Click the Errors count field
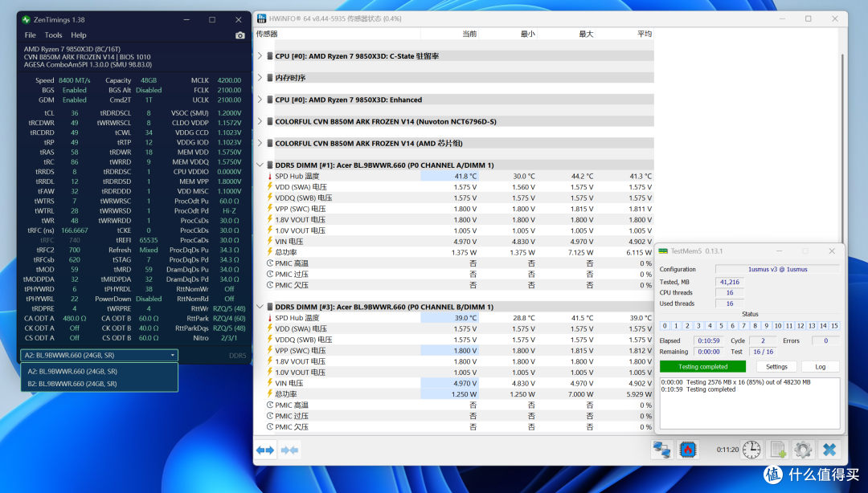868x493 pixels. [x=826, y=340]
